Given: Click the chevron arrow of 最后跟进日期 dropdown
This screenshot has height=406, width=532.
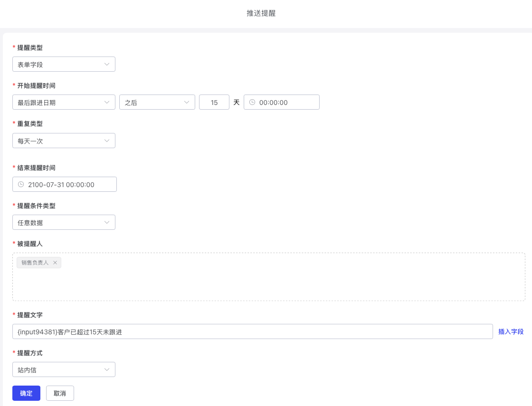Looking at the screenshot, I should (107, 102).
